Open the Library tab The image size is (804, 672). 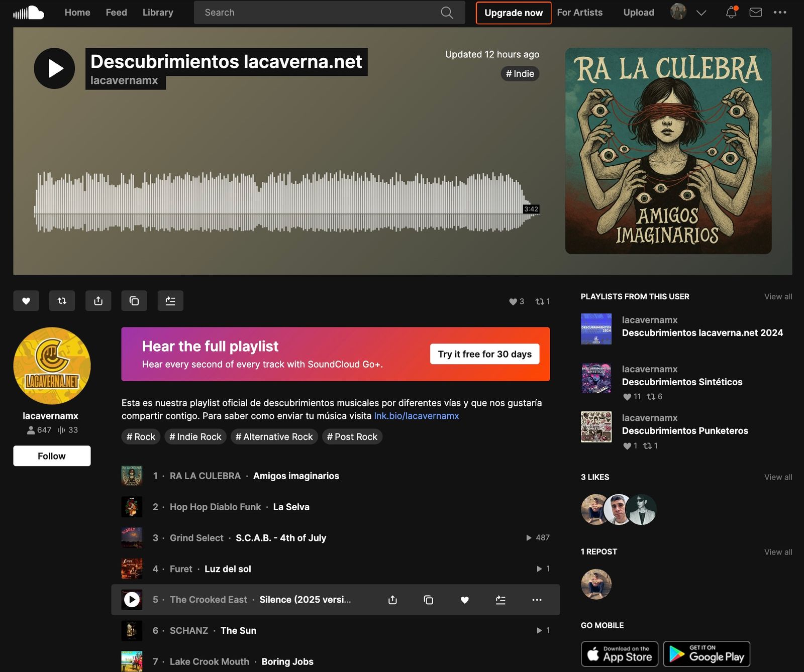(158, 13)
